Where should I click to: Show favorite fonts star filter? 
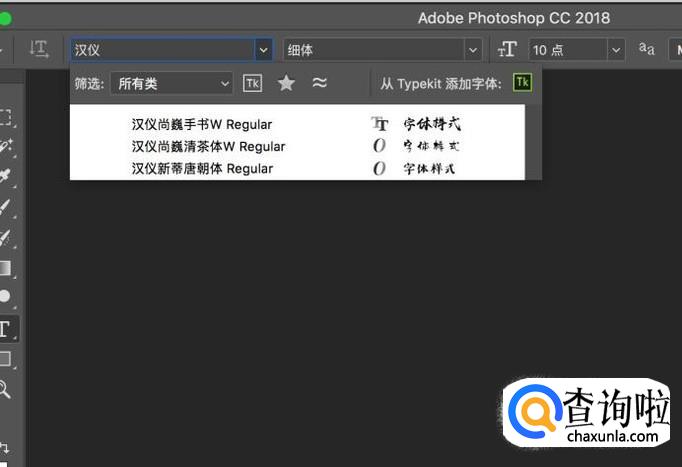286,83
